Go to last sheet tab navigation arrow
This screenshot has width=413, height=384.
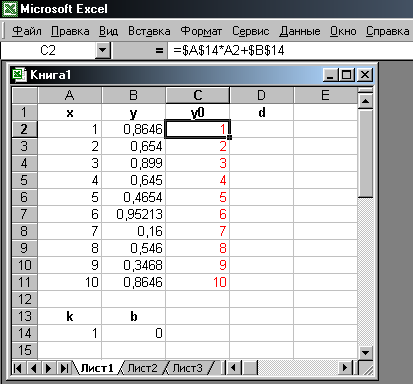tap(64, 368)
